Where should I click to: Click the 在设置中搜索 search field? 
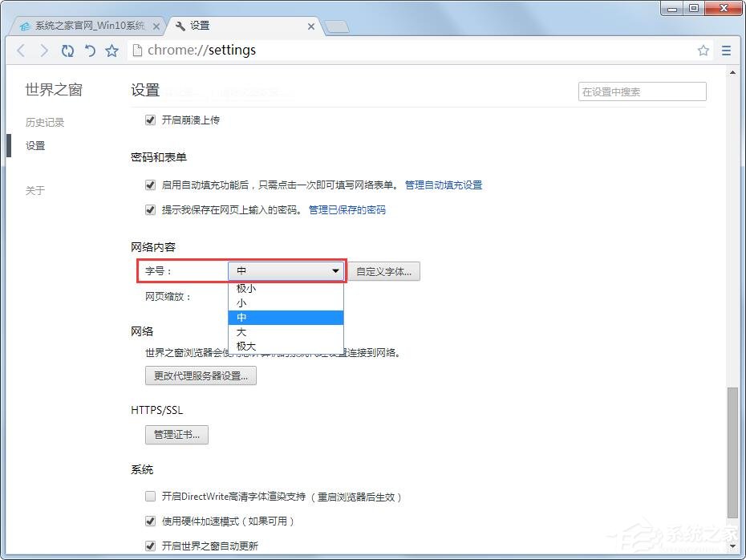(x=641, y=91)
